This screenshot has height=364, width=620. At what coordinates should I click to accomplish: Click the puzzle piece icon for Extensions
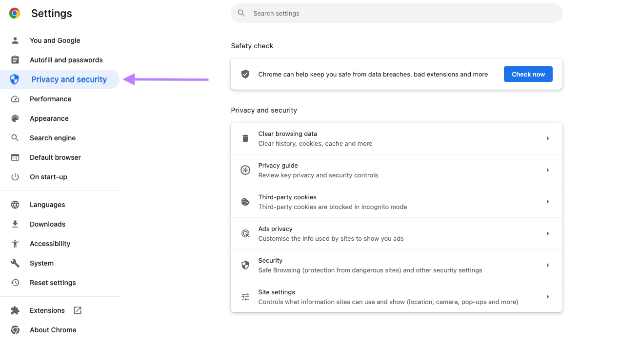point(15,310)
